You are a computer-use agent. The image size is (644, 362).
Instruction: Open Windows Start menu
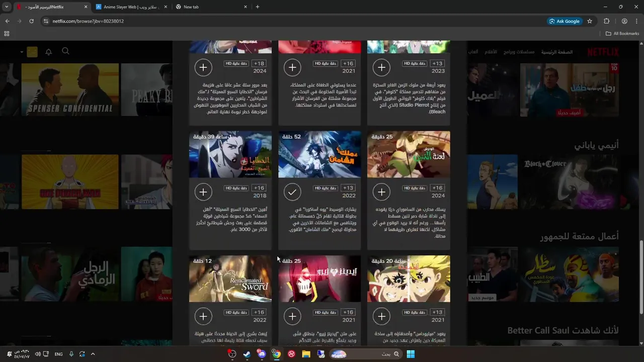411,354
